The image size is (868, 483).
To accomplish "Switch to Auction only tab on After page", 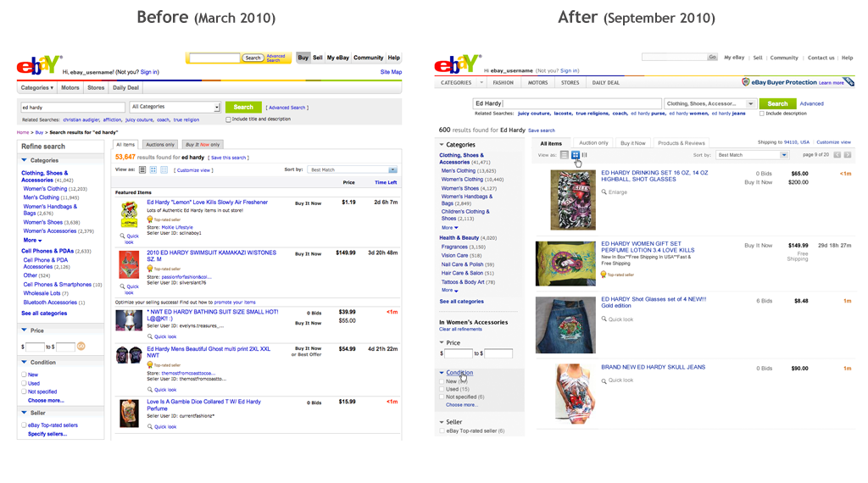I will pos(593,142).
